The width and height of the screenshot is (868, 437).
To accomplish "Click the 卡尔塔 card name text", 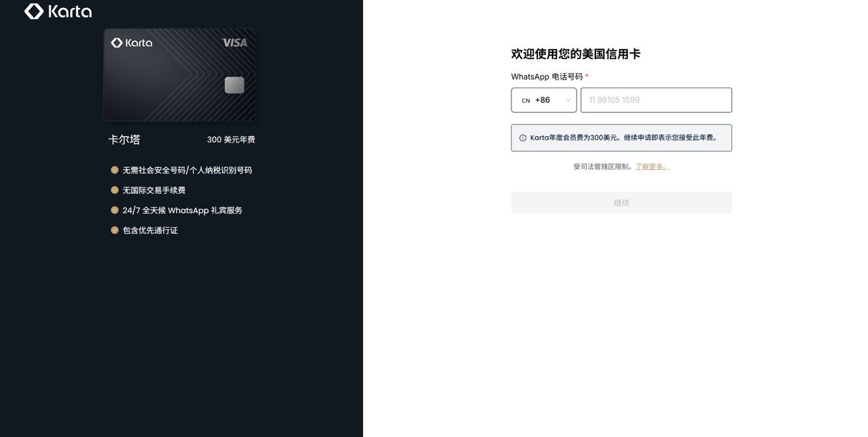I will coord(124,140).
